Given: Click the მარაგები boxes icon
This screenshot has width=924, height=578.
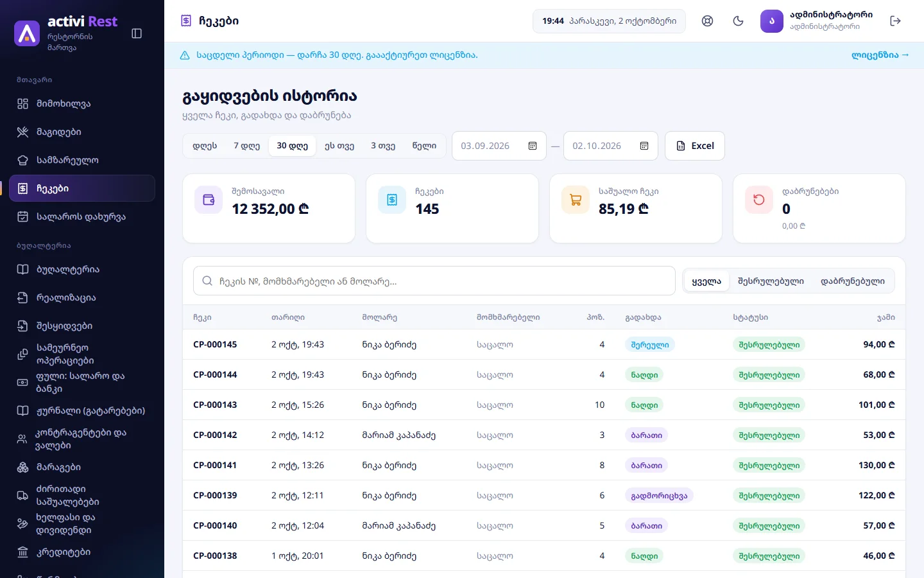Looking at the screenshot, I should pos(23,467).
